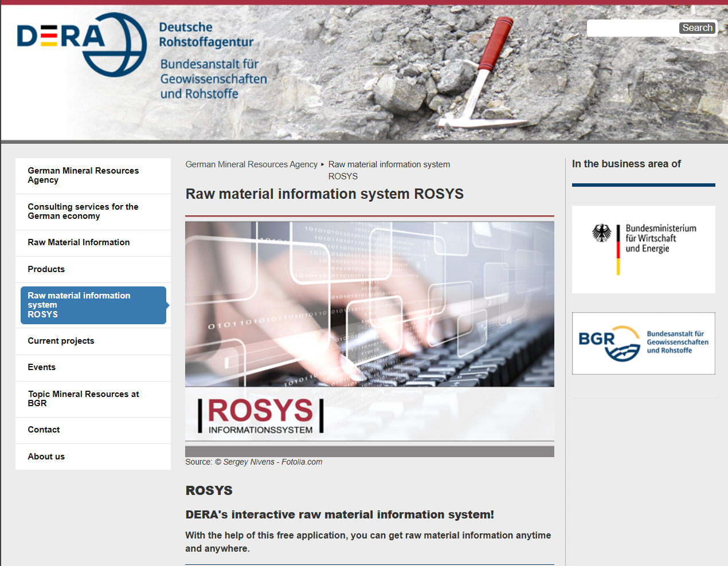Click the ROSYS Informationssystem logo
Viewport: 728px width, 566px height.
click(x=261, y=415)
